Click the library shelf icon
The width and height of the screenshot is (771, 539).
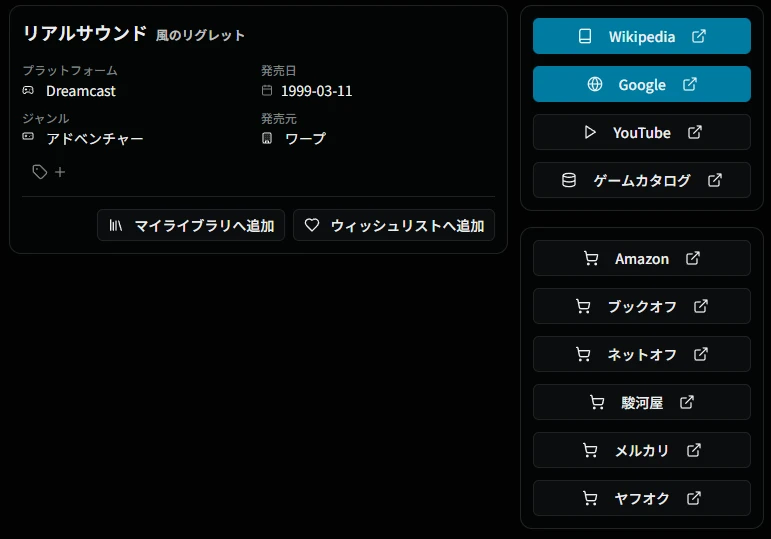116,225
